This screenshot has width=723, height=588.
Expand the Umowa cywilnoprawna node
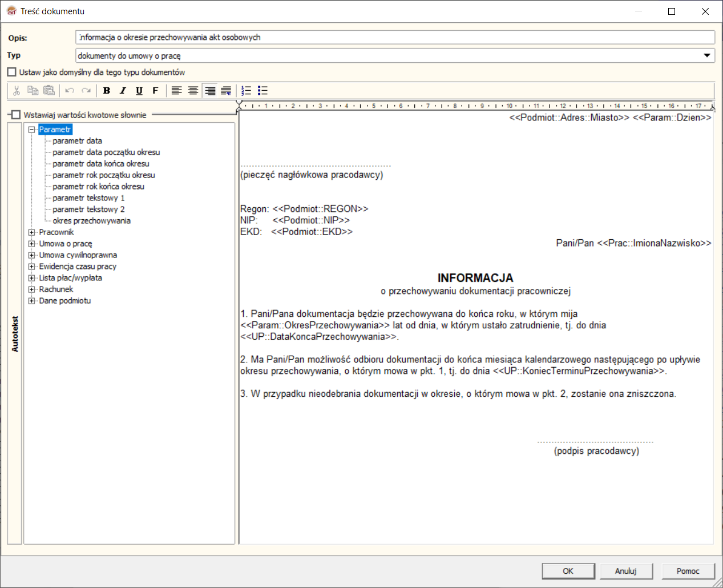click(x=32, y=255)
